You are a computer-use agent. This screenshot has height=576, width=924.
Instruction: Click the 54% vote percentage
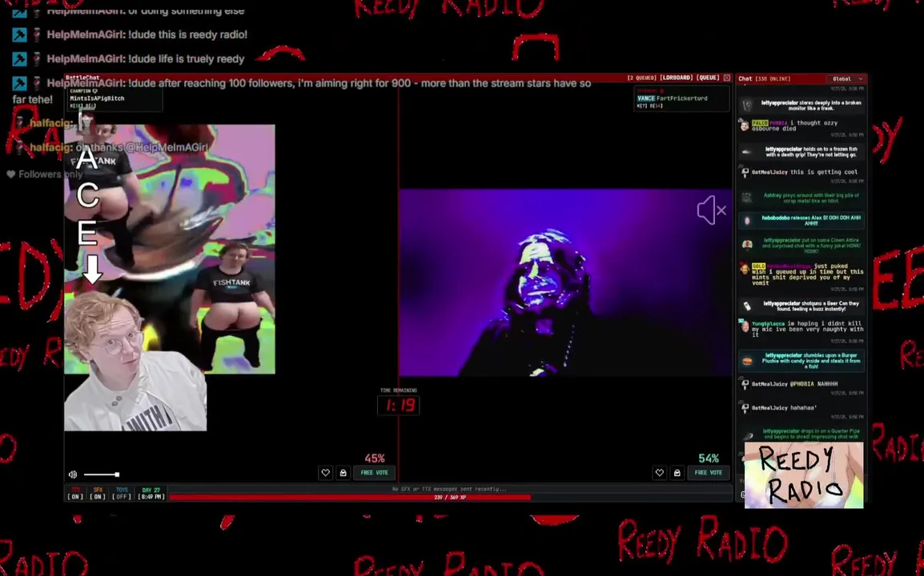coord(709,458)
